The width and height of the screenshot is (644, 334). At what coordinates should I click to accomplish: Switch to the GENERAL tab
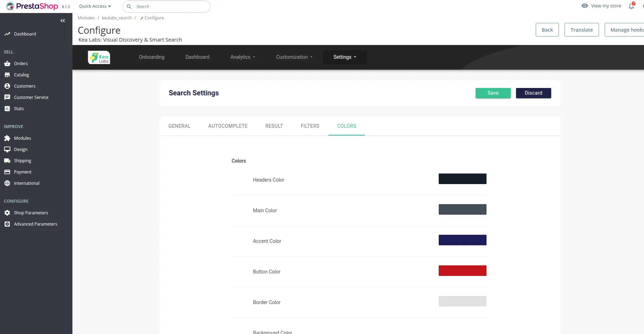[179, 126]
